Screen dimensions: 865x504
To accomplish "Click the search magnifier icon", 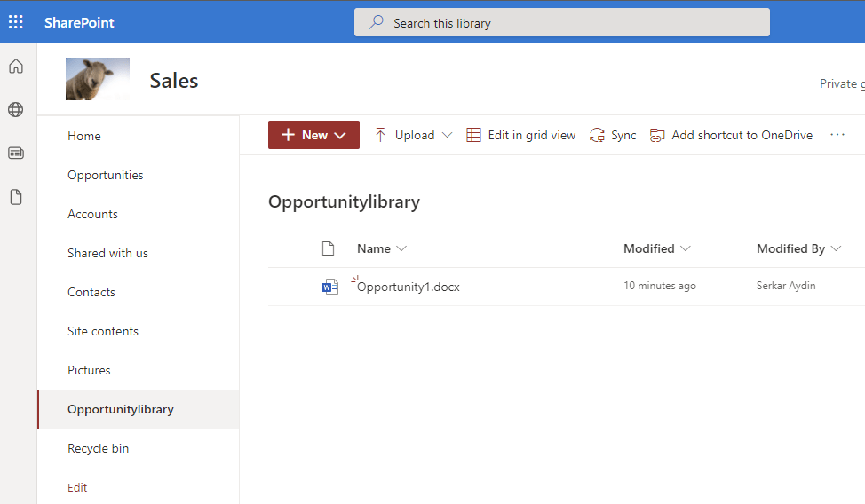I will tap(377, 22).
